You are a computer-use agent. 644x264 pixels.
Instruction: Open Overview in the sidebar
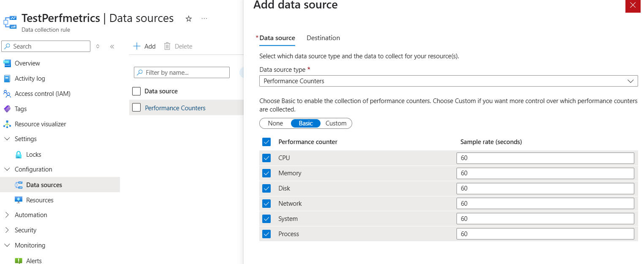click(27, 63)
